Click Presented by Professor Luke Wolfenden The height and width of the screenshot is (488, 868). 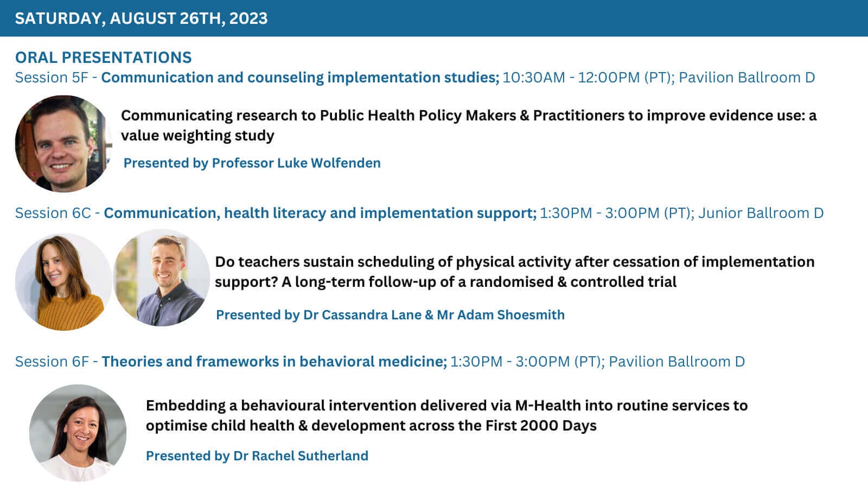(252, 163)
